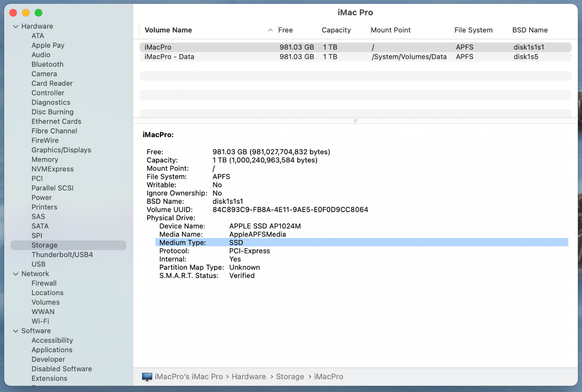Click Storage in the bottom path bar
The height and width of the screenshot is (392, 582).
point(290,377)
